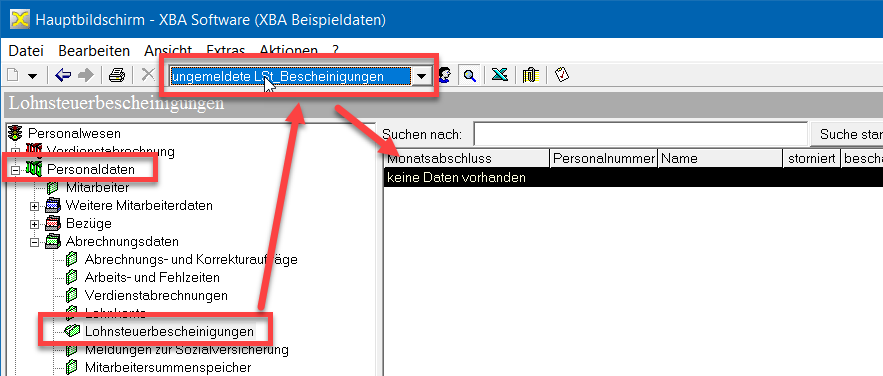Click the binder icon next to Personaldaten
Viewport: 883px width, 376px height.
click(x=34, y=169)
